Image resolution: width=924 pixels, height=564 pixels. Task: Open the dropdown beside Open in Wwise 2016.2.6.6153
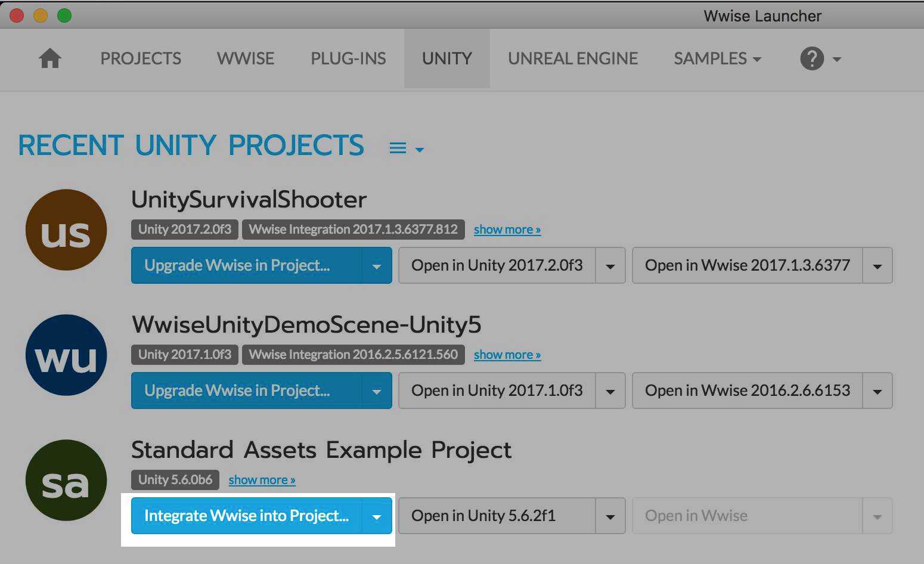pyautogui.click(x=877, y=391)
